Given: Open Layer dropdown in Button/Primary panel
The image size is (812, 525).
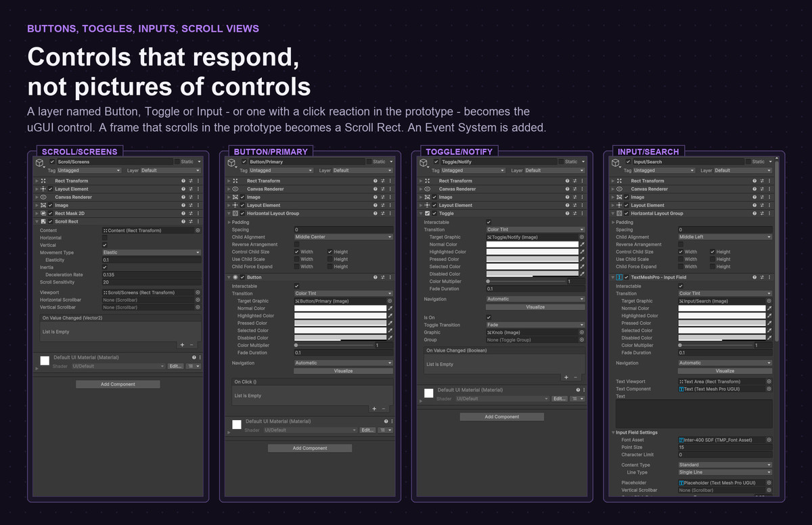Looking at the screenshot, I should click(364, 170).
